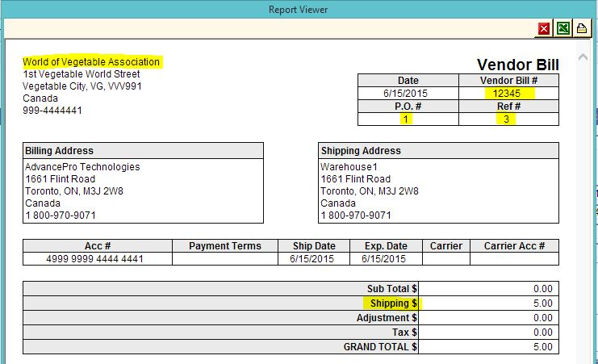Click the highlighted Shipping $ label
Viewport: 598px width, 364px height.
[x=394, y=303]
